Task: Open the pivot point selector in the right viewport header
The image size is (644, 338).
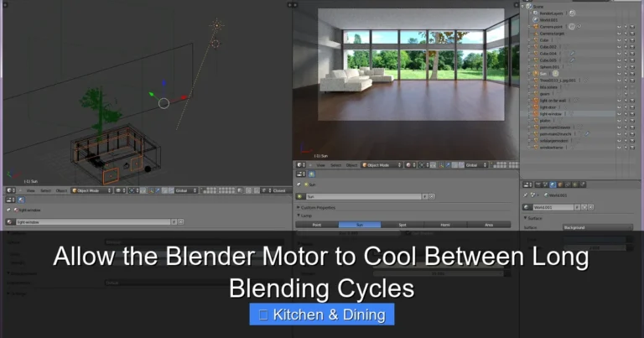Action: (x=423, y=165)
